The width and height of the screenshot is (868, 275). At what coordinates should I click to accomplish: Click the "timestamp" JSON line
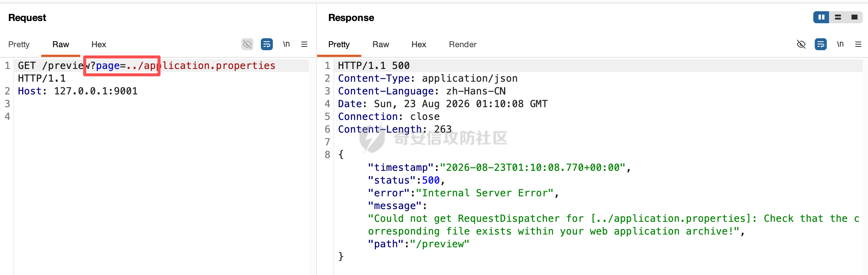(500, 167)
